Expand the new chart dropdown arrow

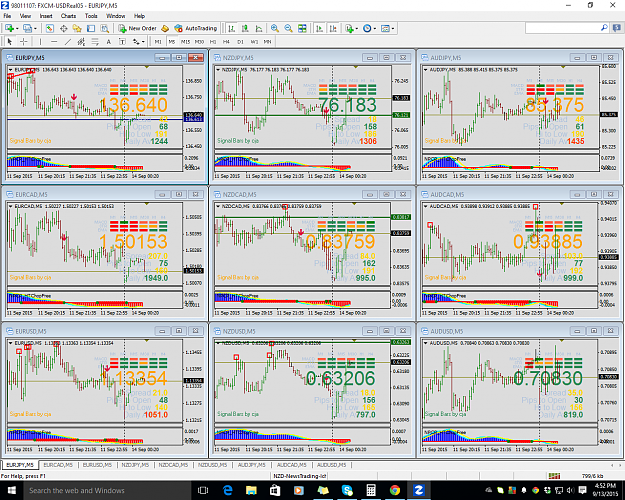click(17, 28)
